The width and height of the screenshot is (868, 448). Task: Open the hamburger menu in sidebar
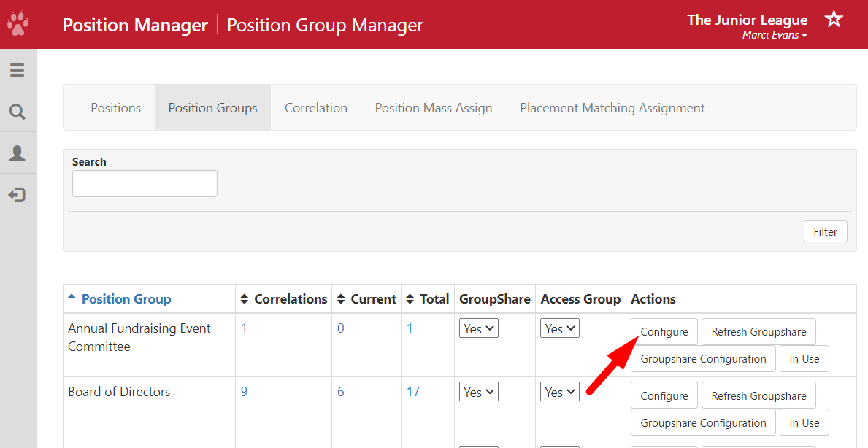(18, 70)
